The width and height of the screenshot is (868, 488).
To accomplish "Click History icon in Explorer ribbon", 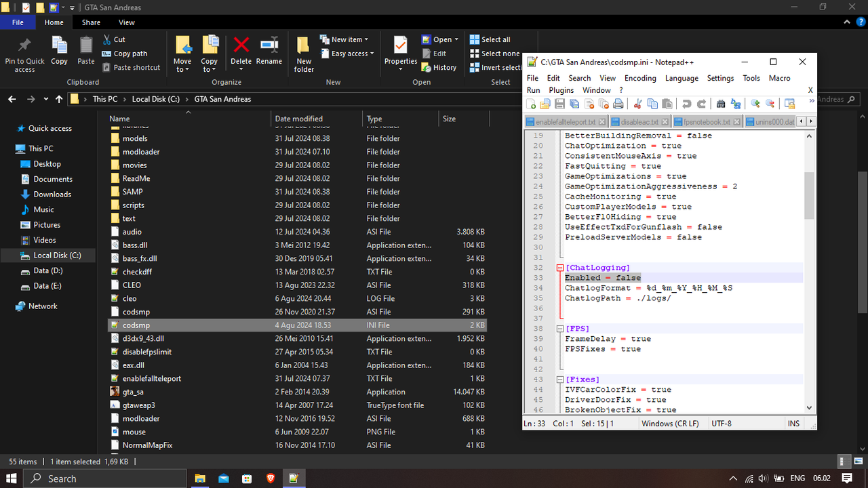I will pos(426,67).
